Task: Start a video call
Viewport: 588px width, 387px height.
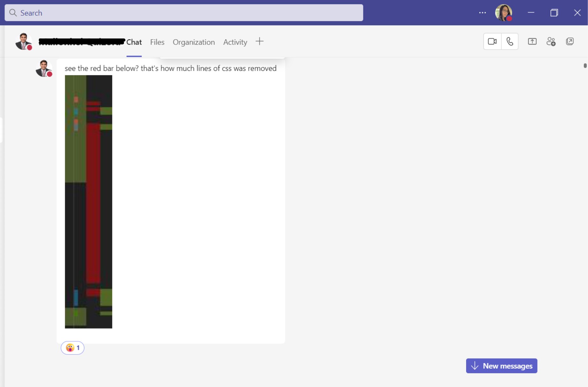Action: [492, 42]
